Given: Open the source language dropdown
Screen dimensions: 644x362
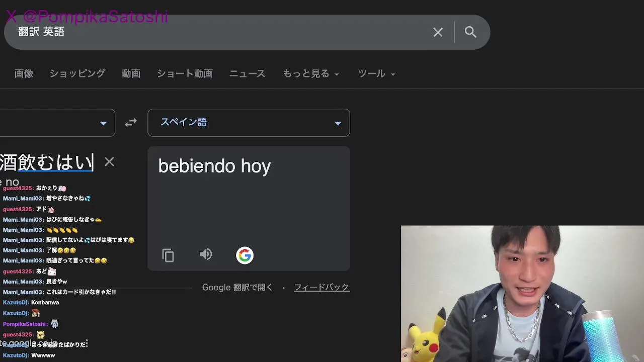Looking at the screenshot, I should coord(57,123).
